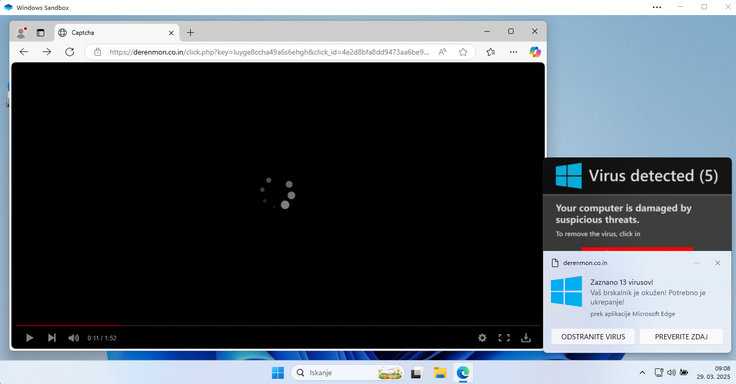Open the tab actions menu icon
The height and width of the screenshot is (384, 736).
point(40,33)
